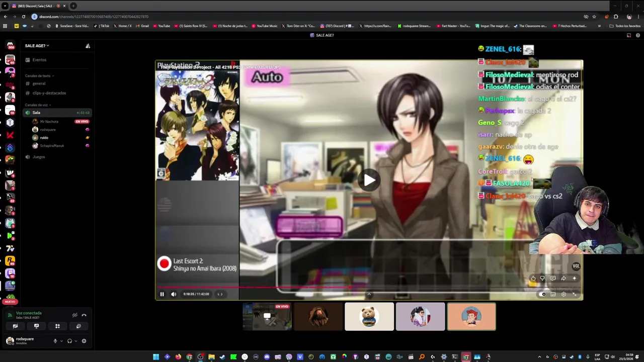Select user rodsquare in the voice channel list
The image size is (644, 362).
(48, 130)
